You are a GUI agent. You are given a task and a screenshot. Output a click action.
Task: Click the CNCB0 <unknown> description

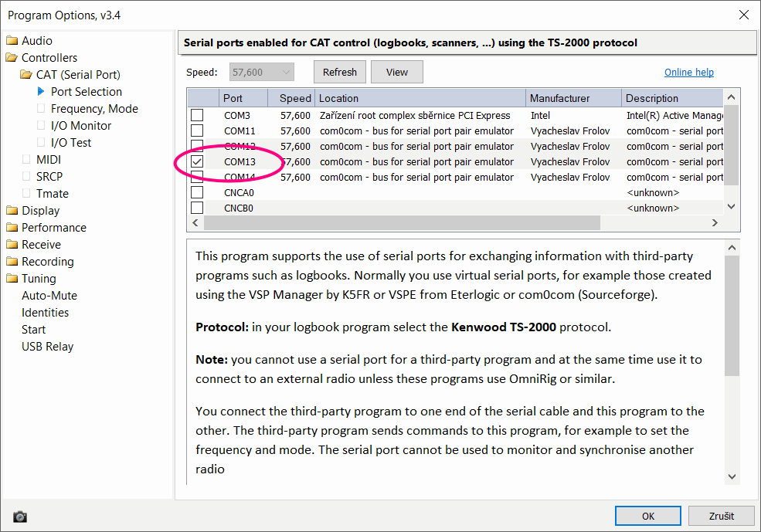tap(653, 208)
